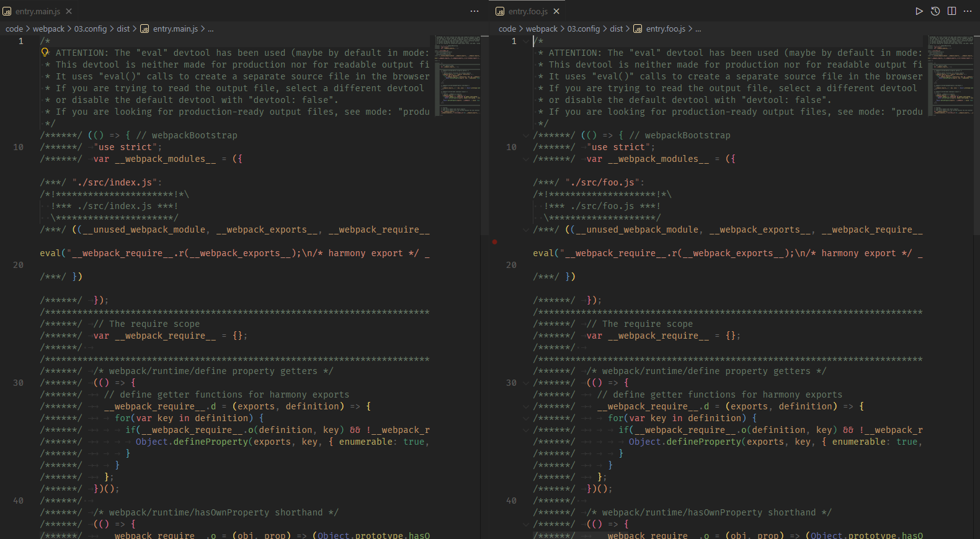Viewport: 980px width, 539px height.
Task: Run the code with the play icon
Action: [919, 11]
